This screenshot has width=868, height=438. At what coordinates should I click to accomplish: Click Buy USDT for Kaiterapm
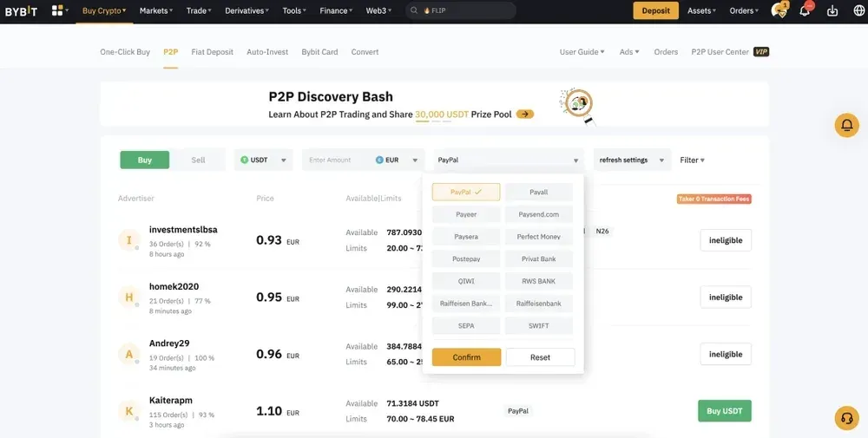[725, 411]
